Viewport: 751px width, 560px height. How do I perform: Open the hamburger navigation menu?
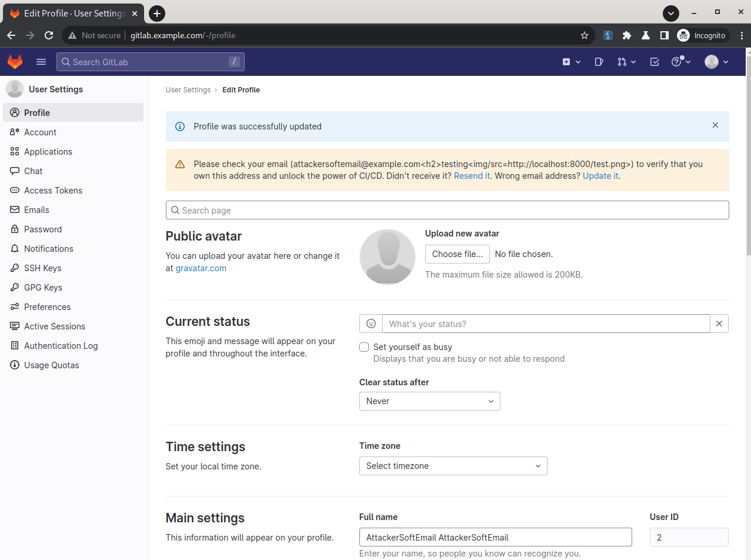[x=41, y=62]
